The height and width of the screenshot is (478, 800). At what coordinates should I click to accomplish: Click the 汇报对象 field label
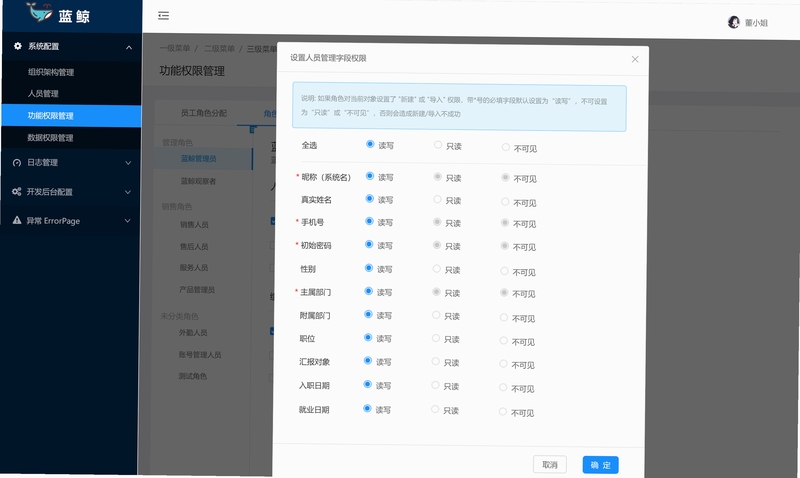(314, 362)
